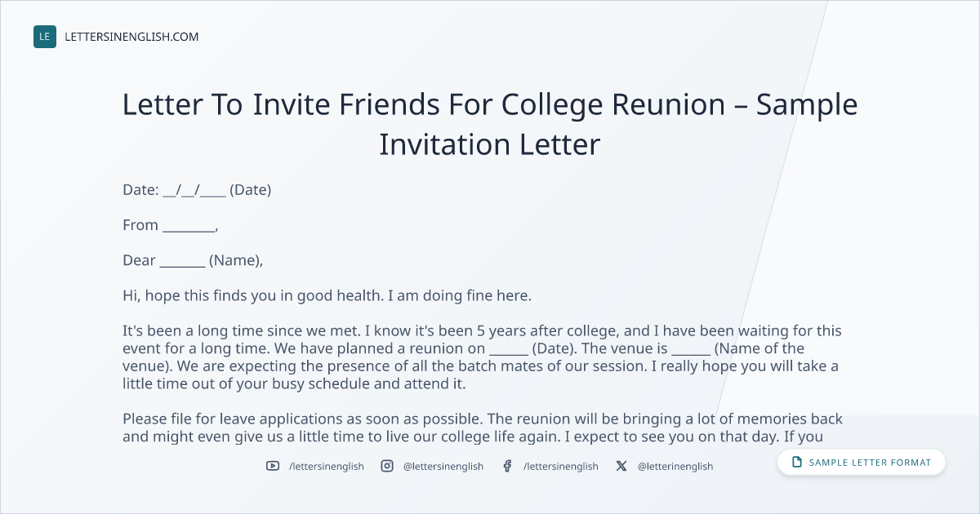Click the document icon in Sample Letter Format
The height and width of the screenshot is (514, 980).
pos(797,463)
